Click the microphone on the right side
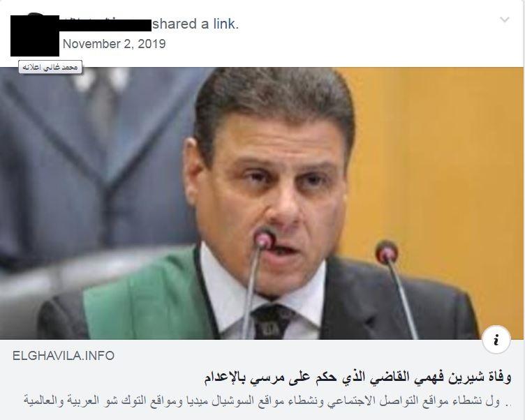525x420 pixels. pos(387,252)
